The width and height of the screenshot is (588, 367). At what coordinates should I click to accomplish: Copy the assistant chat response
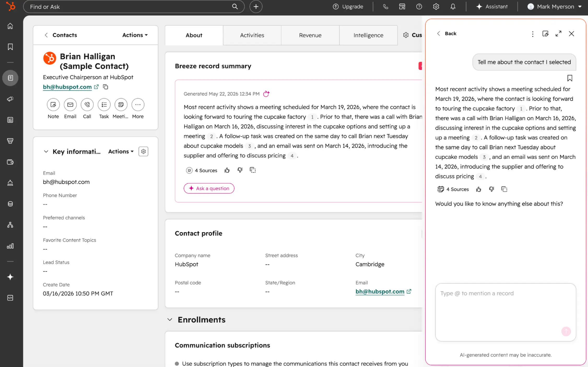pyautogui.click(x=504, y=189)
